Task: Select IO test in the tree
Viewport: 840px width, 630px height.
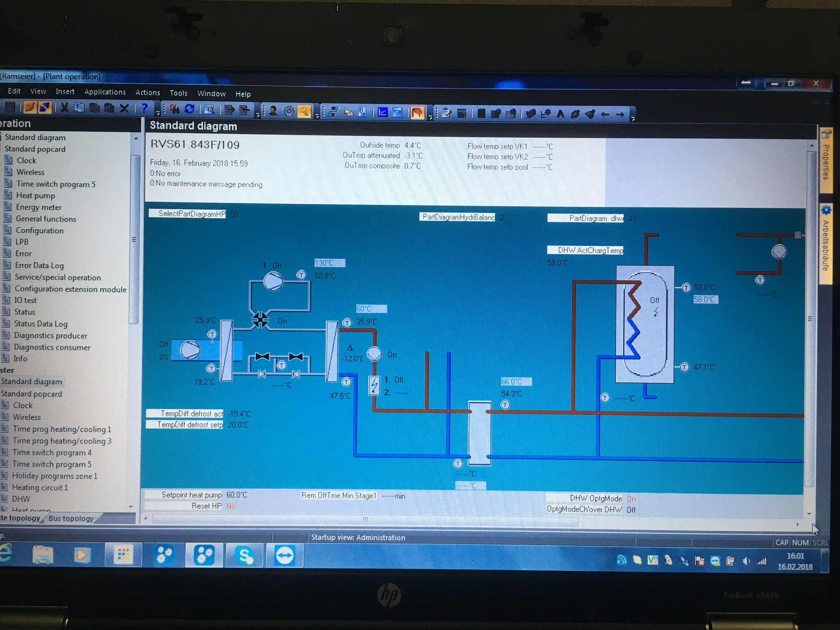Action: (25, 300)
